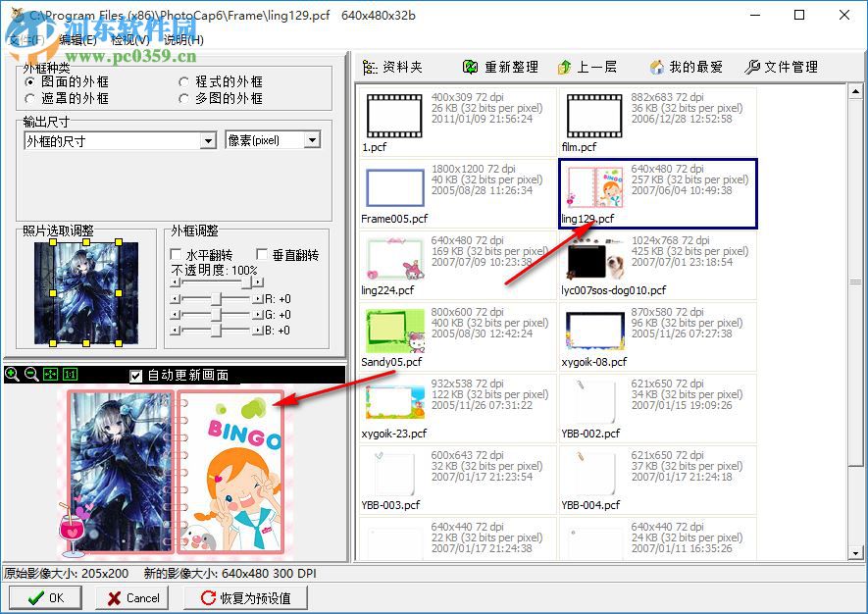Click the 1:1 actual size icon
This screenshot has width=868, height=614.
click(69, 374)
